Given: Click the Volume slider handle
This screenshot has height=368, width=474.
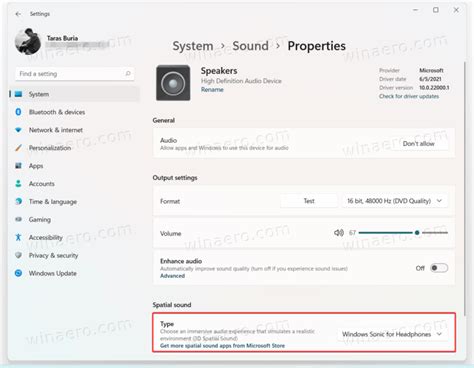Looking at the screenshot, I should point(417,233).
